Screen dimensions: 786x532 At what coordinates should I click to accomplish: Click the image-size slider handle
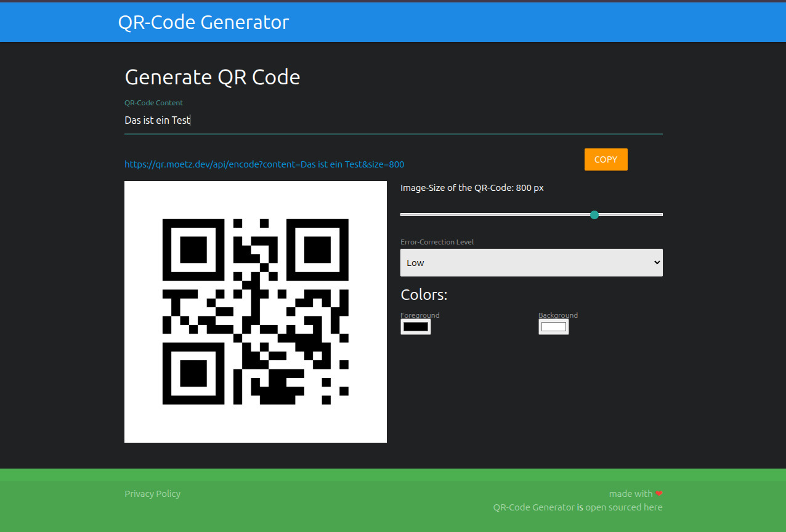click(594, 214)
